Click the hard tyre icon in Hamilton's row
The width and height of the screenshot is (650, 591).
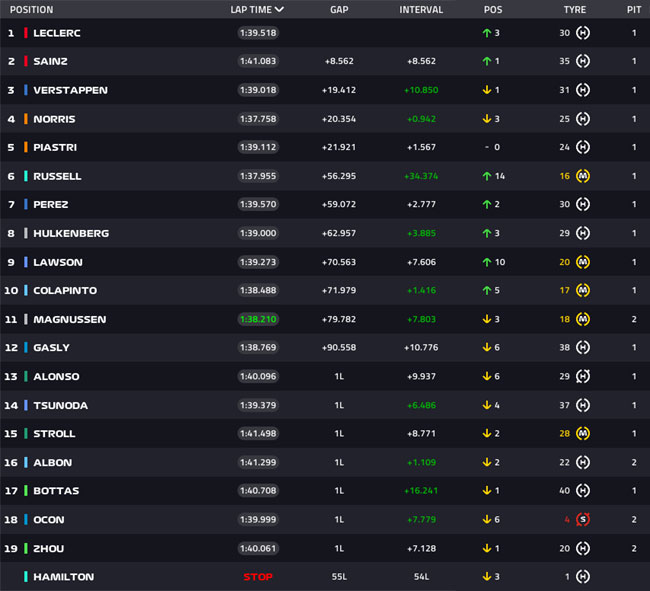point(583,576)
